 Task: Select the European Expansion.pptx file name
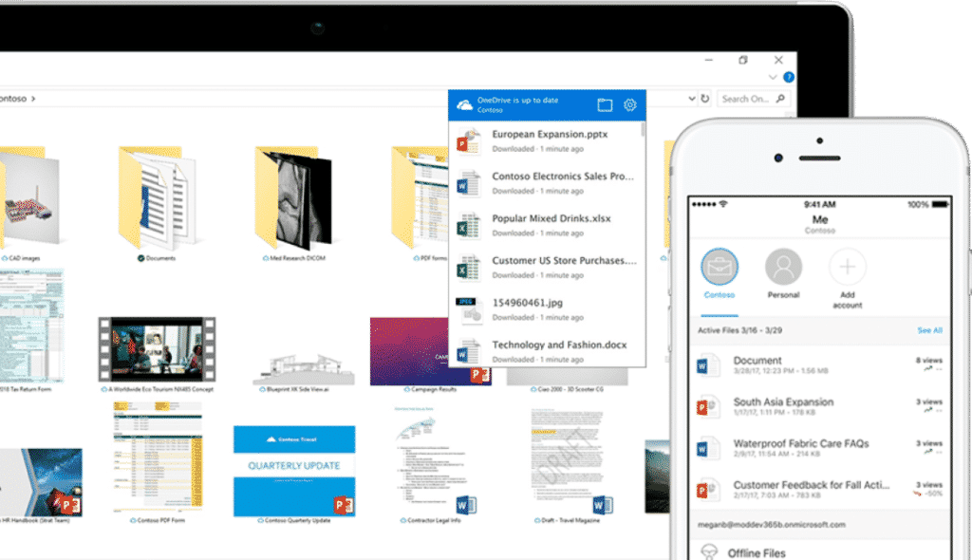pos(550,134)
